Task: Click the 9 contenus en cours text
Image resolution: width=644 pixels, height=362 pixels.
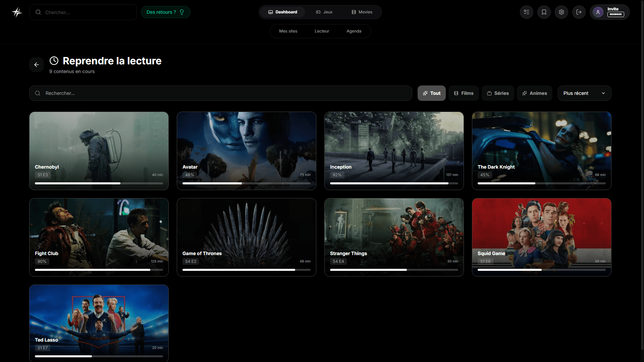Action: pos(72,71)
